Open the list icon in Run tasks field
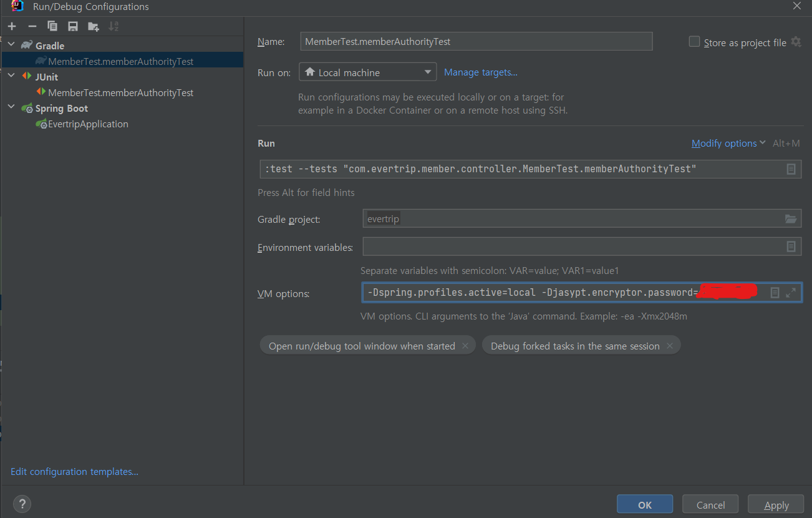Image resolution: width=812 pixels, height=518 pixels. 791,169
